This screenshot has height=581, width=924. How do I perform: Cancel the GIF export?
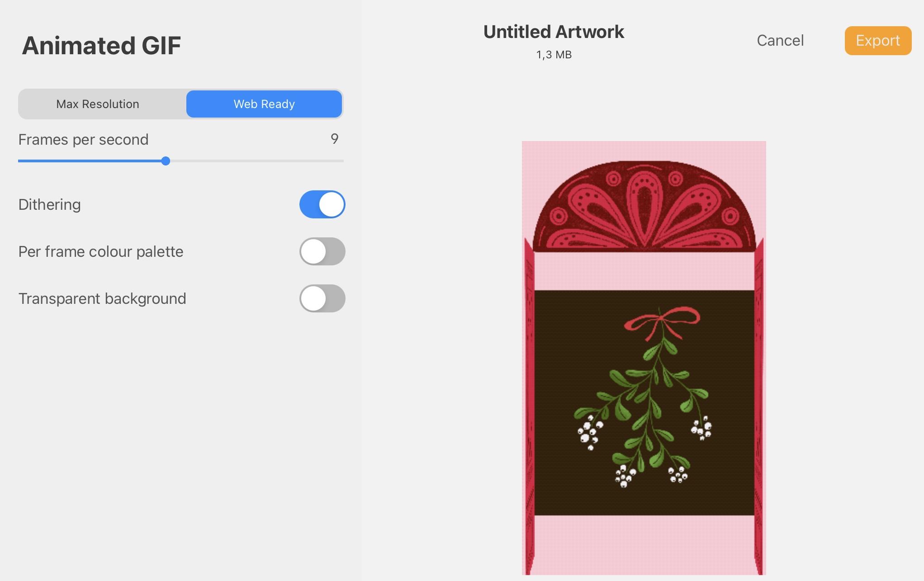[x=780, y=41]
